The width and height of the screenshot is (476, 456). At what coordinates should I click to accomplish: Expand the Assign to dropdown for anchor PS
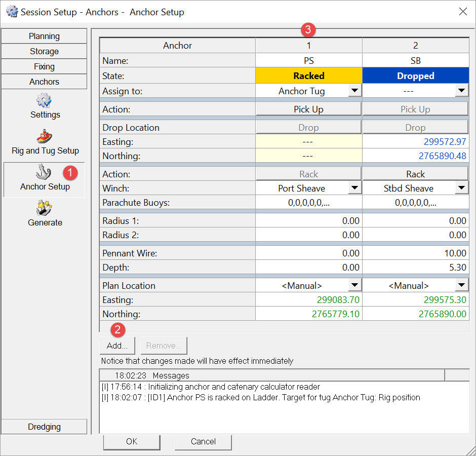click(x=355, y=91)
